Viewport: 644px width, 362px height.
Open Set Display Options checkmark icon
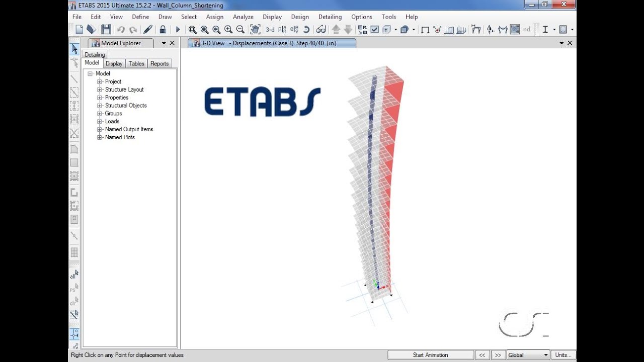pyautogui.click(x=375, y=30)
